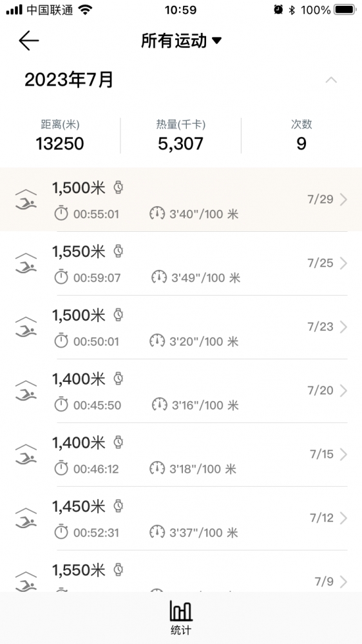View the 热量(千卡) 5,307 summary
Screen dimensions: 362x644
181,136
